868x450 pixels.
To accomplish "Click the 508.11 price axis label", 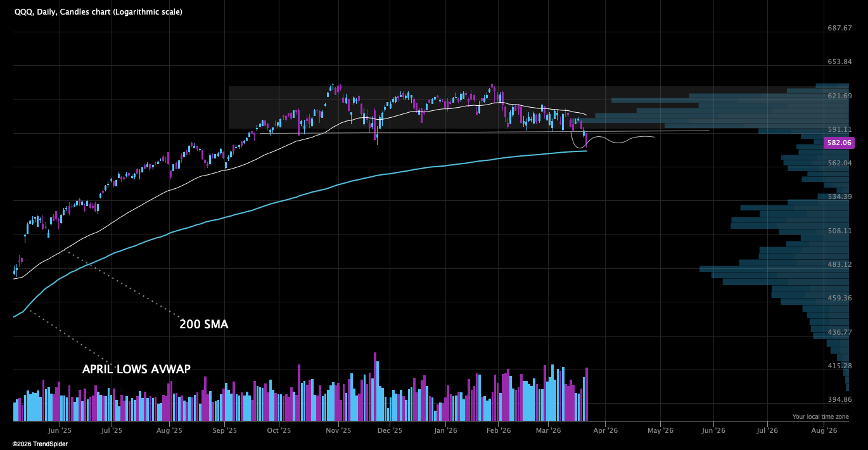I will (839, 231).
